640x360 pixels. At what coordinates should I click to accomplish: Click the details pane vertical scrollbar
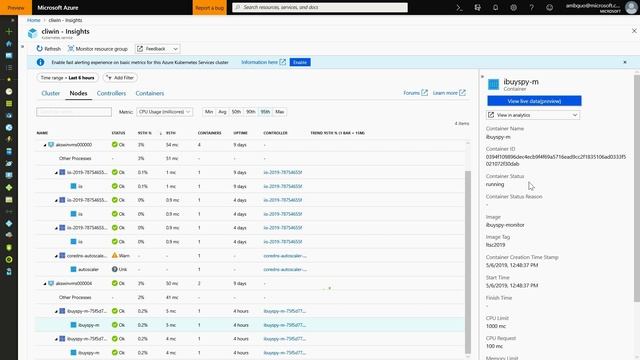[x=637, y=188]
